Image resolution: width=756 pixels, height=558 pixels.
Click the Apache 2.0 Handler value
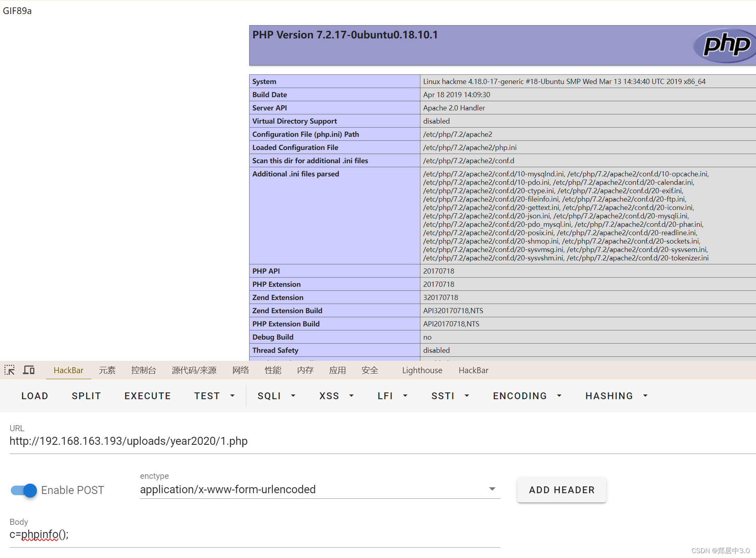coord(454,108)
